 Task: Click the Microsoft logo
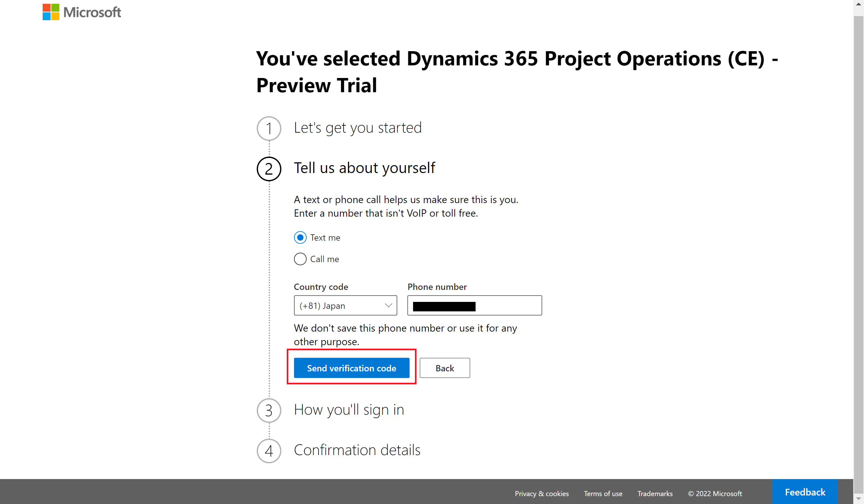pyautogui.click(x=81, y=12)
